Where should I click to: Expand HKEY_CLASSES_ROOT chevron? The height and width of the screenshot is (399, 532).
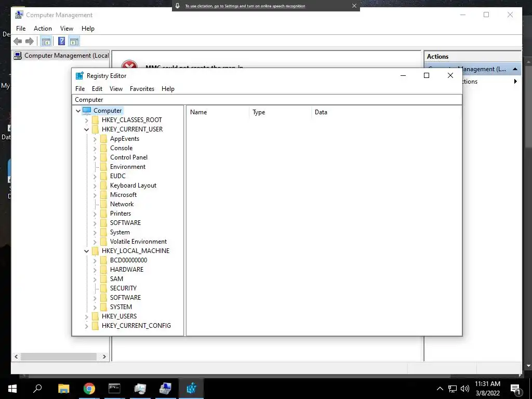point(87,121)
